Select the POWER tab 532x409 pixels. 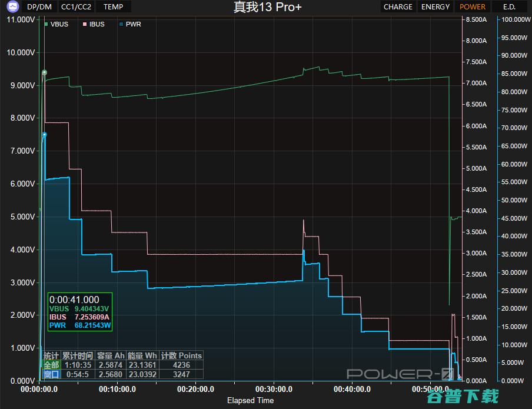click(473, 7)
